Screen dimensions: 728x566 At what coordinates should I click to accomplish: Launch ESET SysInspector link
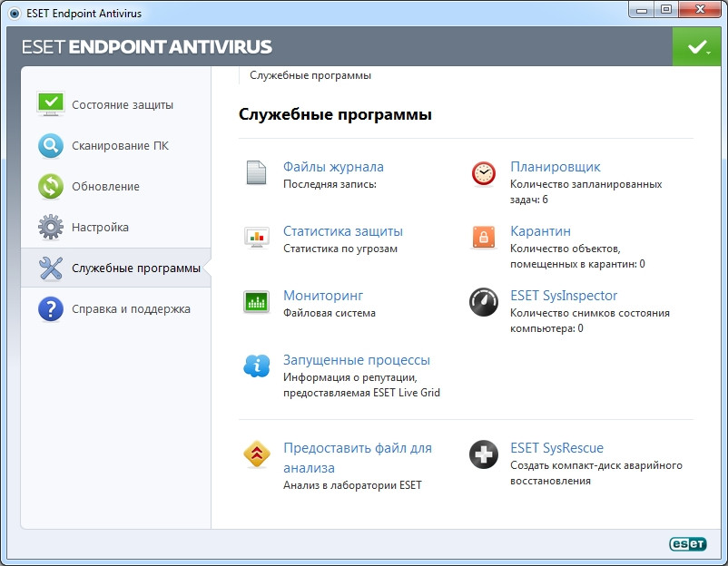click(x=564, y=296)
